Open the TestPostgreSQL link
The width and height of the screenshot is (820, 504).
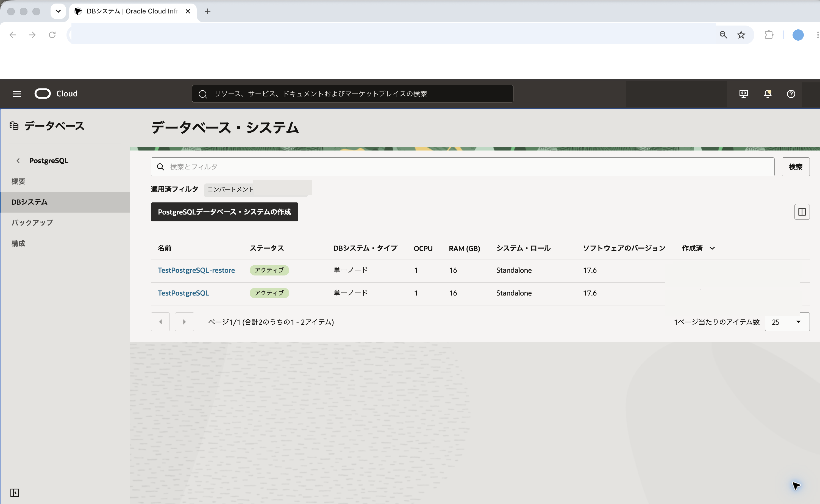183,293
